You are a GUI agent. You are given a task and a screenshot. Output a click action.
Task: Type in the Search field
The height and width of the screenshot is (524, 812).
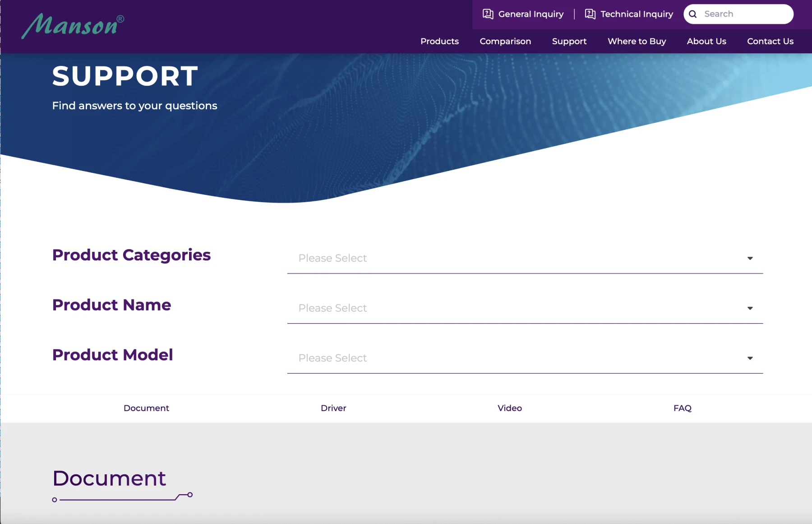click(745, 14)
